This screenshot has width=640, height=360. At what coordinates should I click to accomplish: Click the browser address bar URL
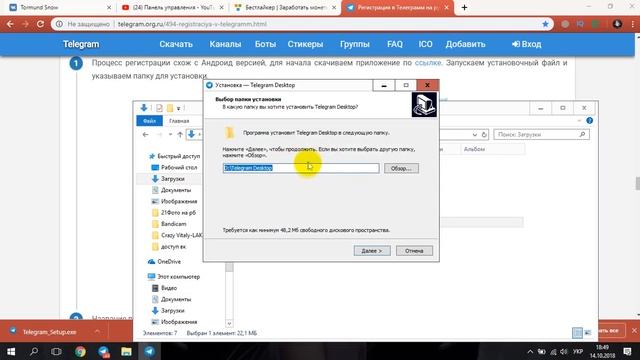click(192, 24)
